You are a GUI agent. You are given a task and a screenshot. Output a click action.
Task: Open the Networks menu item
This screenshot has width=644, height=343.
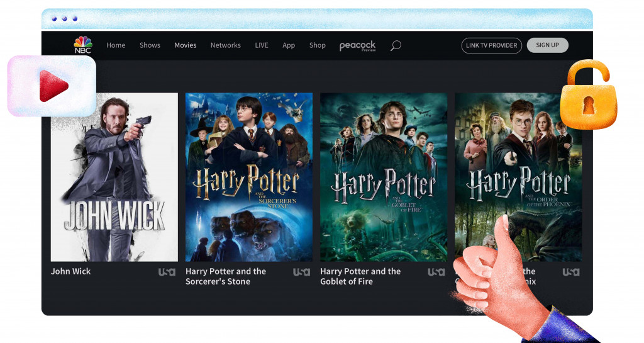pyautogui.click(x=226, y=45)
